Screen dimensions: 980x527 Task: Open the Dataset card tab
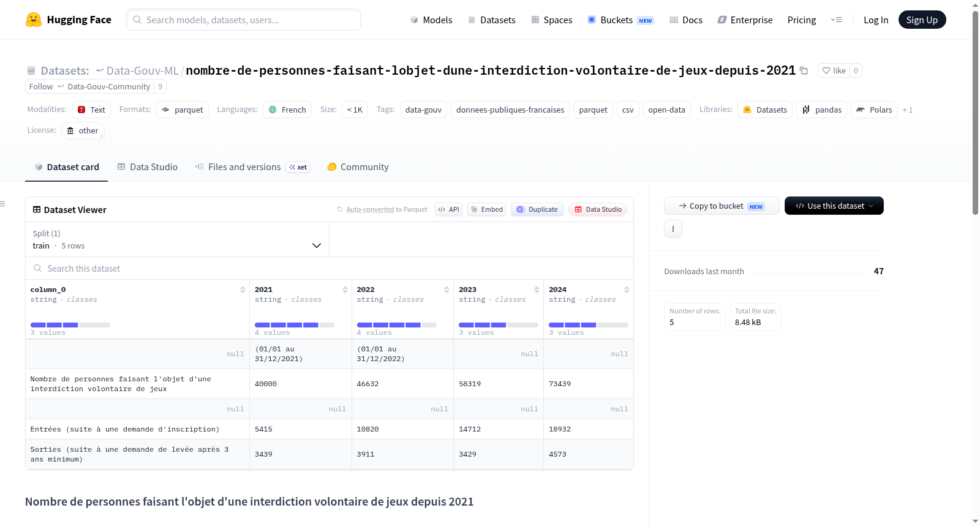pyautogui.click(x=66, y=167)
